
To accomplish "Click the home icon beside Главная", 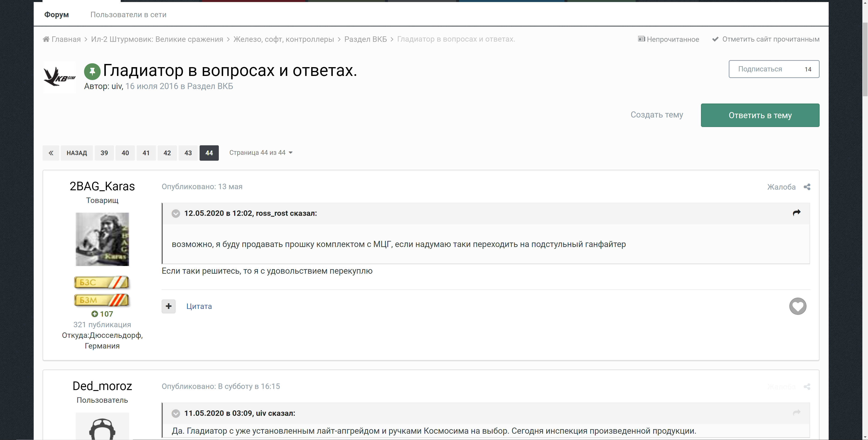I will (46, 39).
